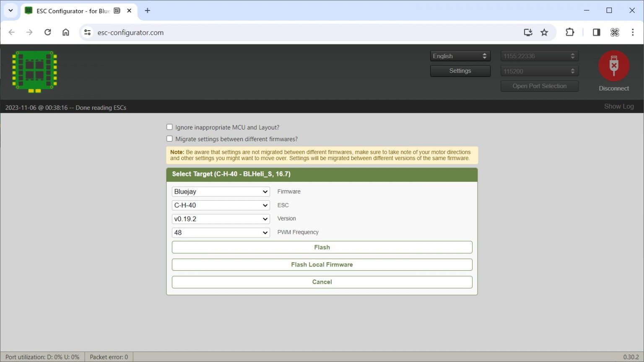Open the serial port 1155:22336 dropdown
644x362 pixels.
pos(540,56)
